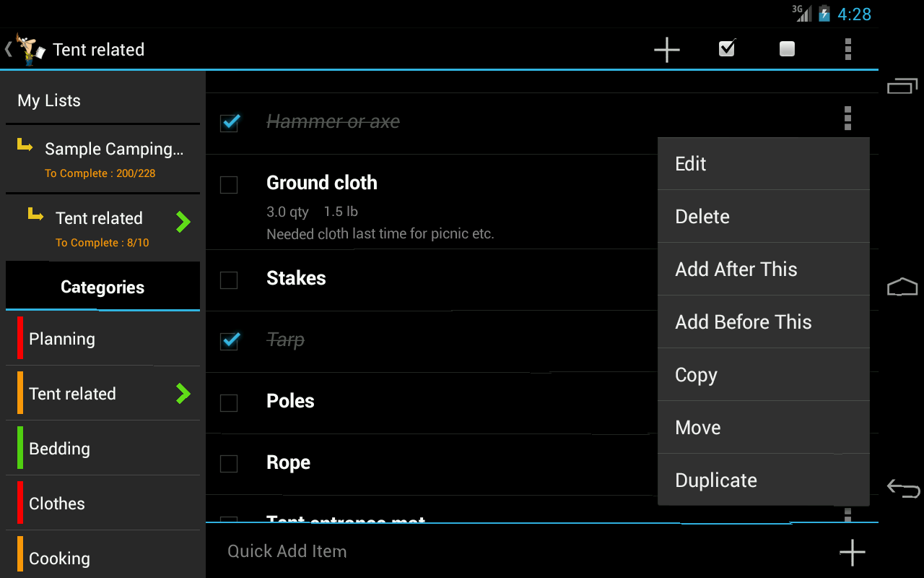Screen dimensions: 924x578
Task: Check the Ground cloth checkbox
Action: [x=228, y=185]
